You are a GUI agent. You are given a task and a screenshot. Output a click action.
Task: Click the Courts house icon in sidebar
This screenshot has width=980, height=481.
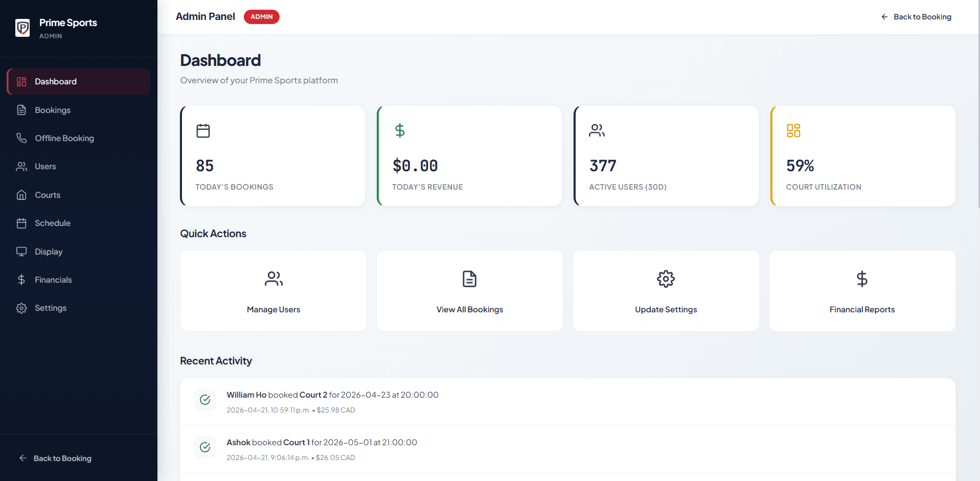point(21,195)
